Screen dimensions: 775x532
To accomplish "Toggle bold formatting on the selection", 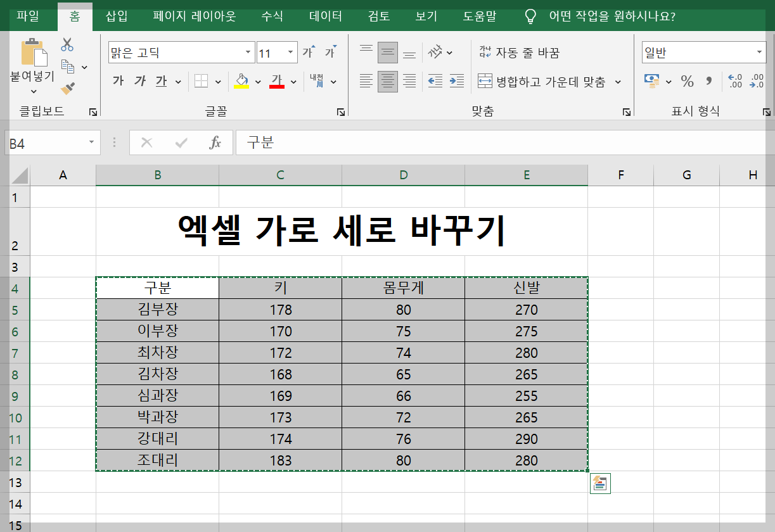I will click(x=117, y=81).
